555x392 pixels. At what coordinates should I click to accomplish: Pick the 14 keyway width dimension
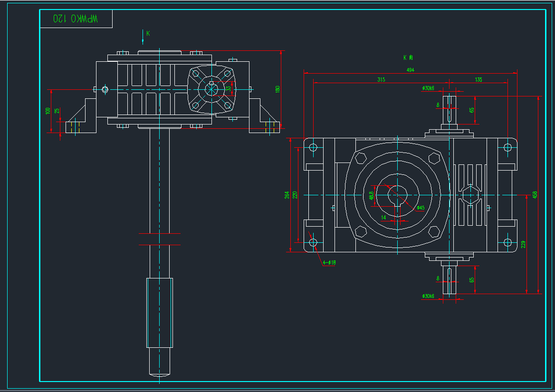pos(383,218)
